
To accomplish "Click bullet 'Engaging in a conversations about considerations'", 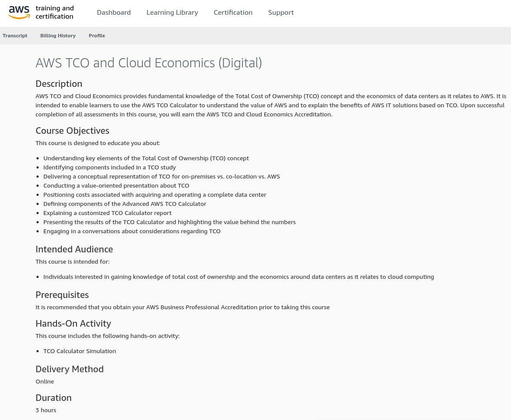I will [x=132, y=231].
